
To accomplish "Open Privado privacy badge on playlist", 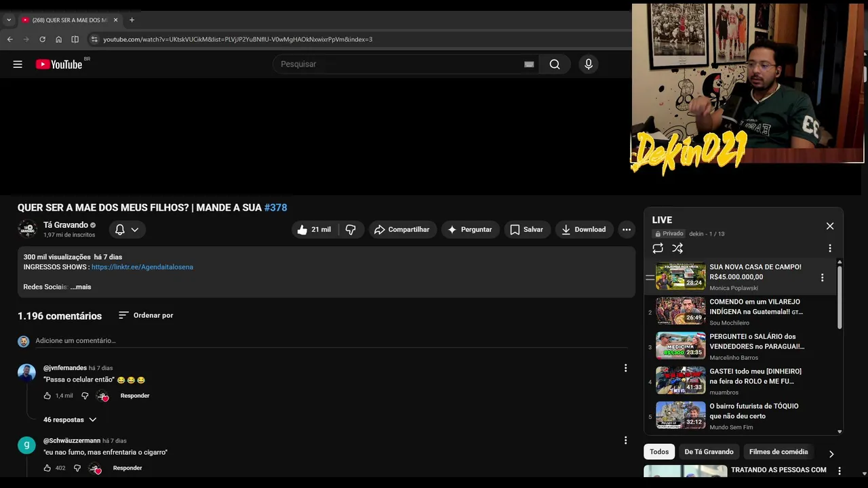I will point(668,234).
